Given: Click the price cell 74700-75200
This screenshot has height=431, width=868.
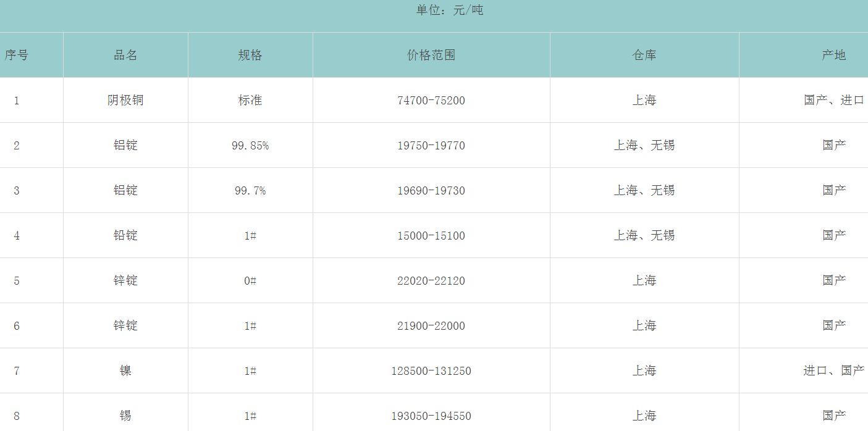Looking at the screenshot, I should [431, 100].
